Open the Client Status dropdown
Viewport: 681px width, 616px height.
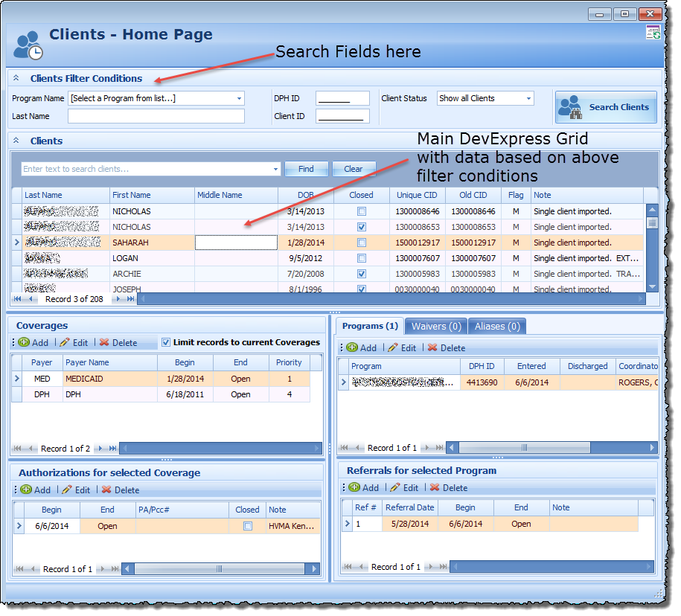click(x=528, y=98)
